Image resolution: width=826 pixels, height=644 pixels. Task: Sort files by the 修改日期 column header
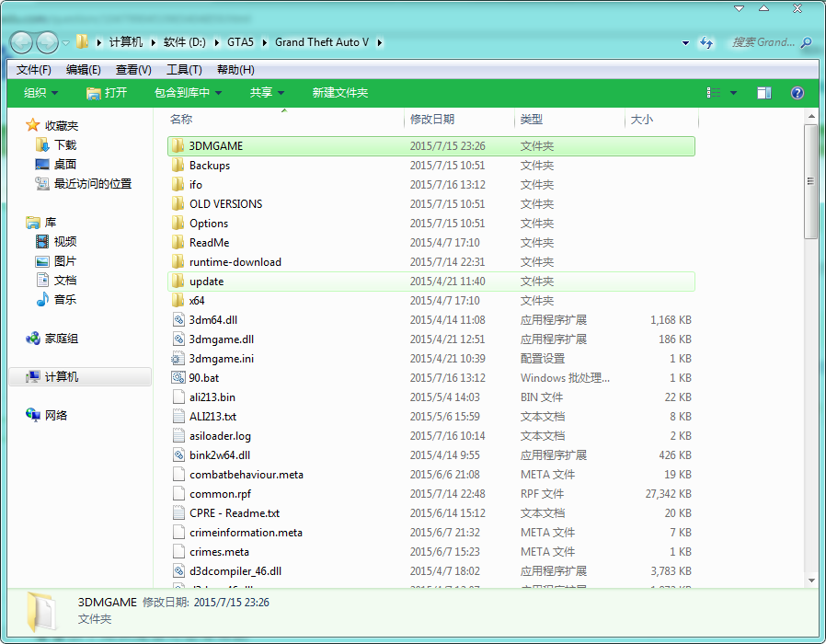[x=459, y=119]
